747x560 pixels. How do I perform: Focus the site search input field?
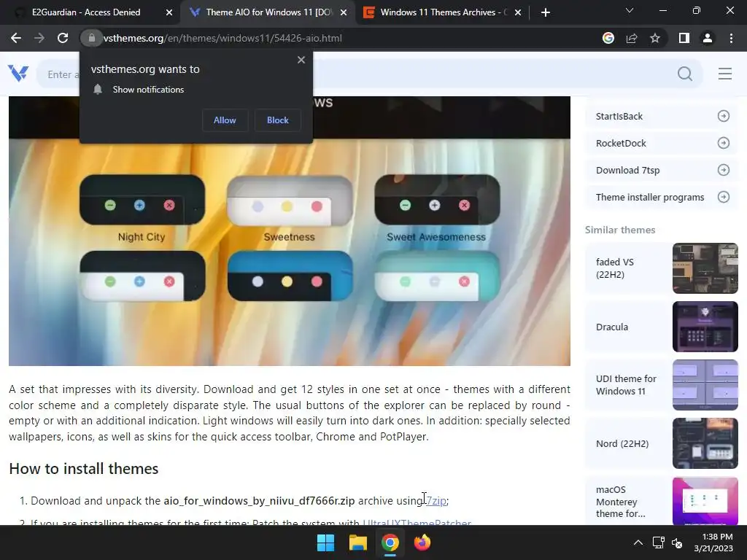click(369, 74)
